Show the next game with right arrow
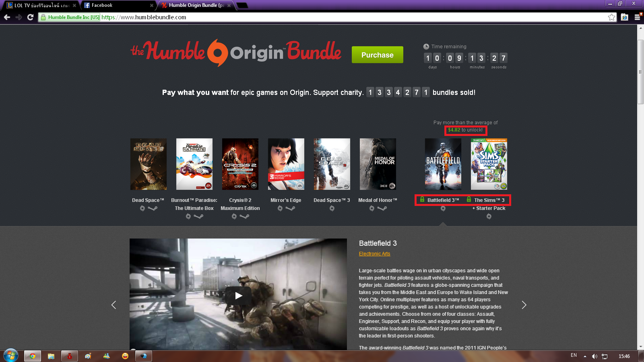 (524, 305)
